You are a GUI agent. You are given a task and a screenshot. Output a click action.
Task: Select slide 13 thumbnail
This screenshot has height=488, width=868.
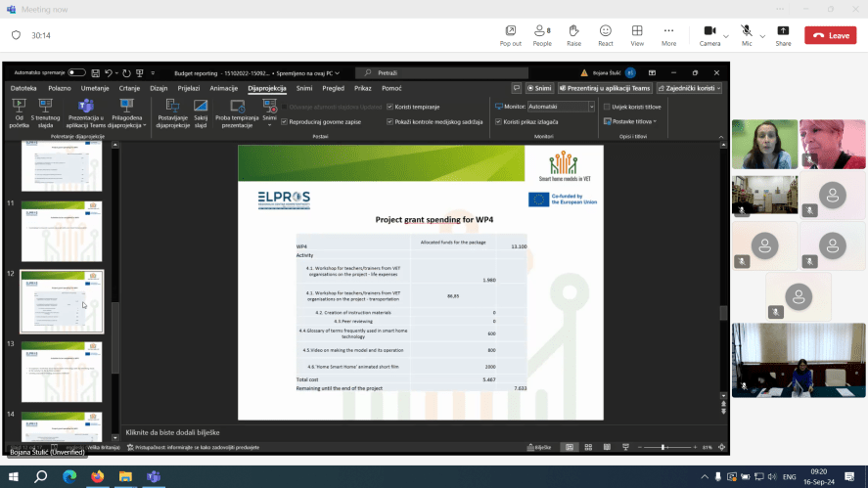point(62,372)
